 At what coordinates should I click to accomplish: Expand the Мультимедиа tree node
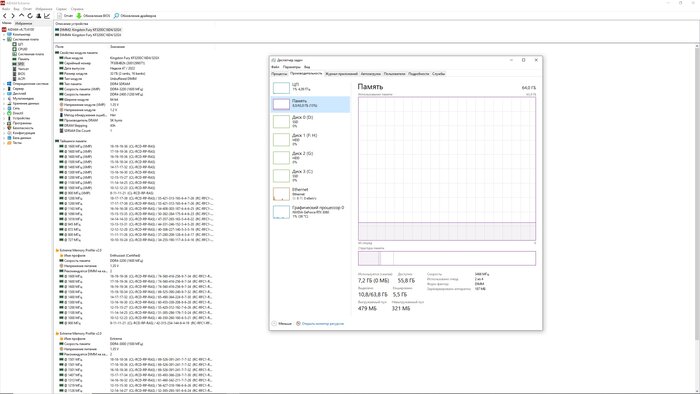[4, 98]
